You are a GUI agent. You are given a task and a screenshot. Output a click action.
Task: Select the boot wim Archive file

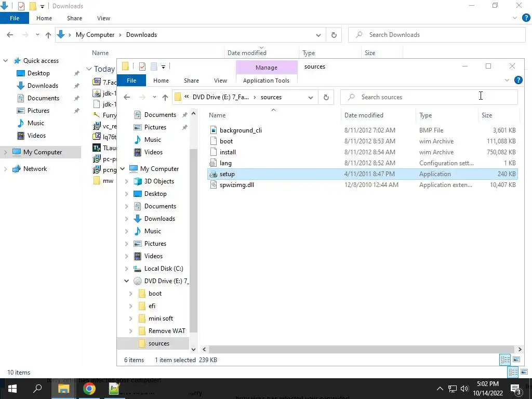[362, 141]
